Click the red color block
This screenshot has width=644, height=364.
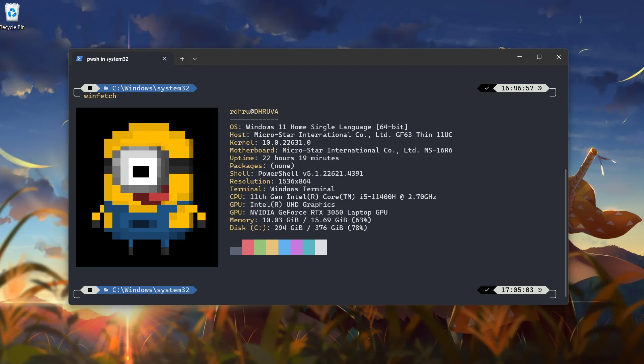tap(248, 247)
